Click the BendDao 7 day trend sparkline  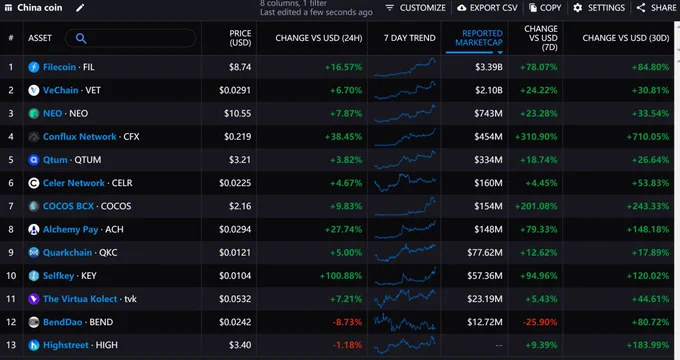pos(405,322)
